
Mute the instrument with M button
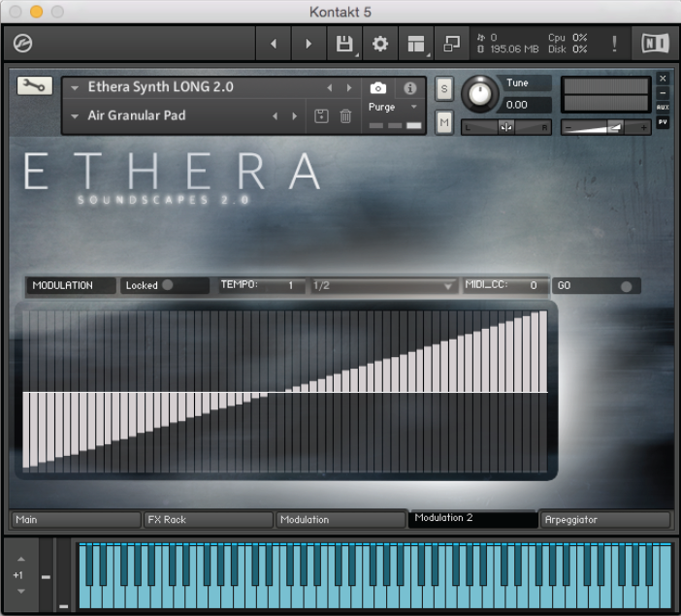(444, 122)
